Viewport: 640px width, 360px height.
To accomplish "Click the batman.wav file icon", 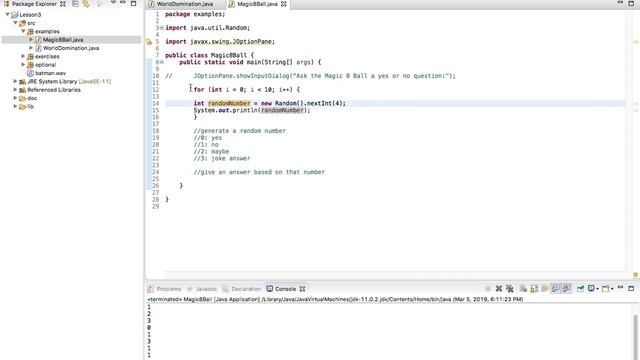I will click(x=30, y=73).
